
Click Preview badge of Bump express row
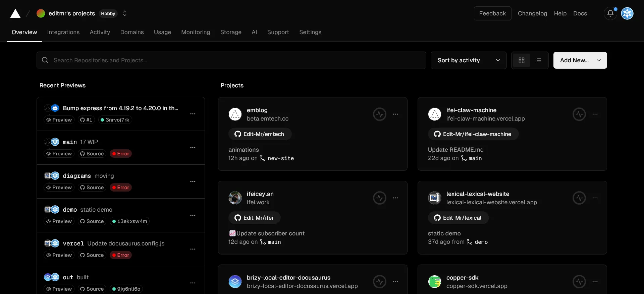tap(59, 120)
